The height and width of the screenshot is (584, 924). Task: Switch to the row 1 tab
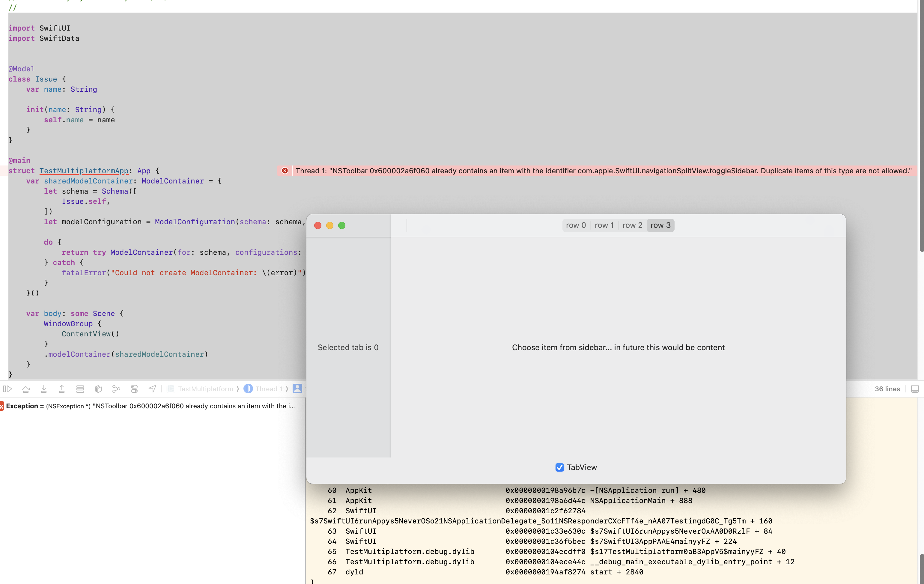[604, 225]
